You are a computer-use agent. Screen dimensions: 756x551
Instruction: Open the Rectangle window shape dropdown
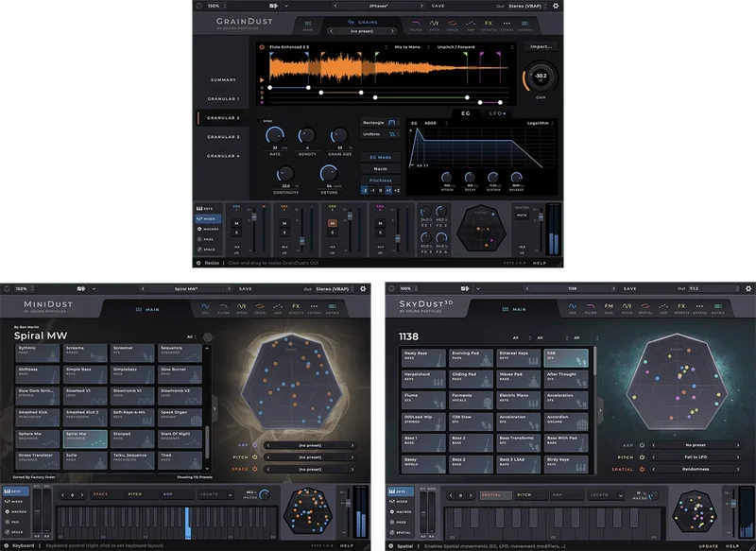[381, 123]
